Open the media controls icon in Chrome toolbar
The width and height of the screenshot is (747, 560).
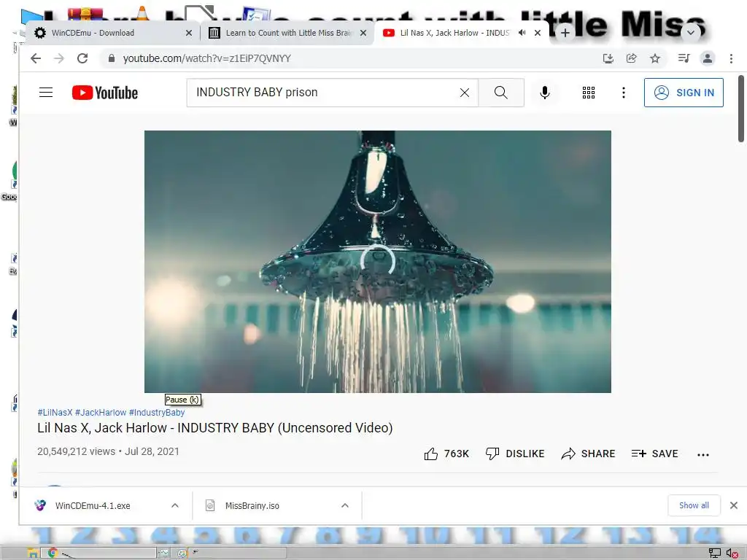684,58
